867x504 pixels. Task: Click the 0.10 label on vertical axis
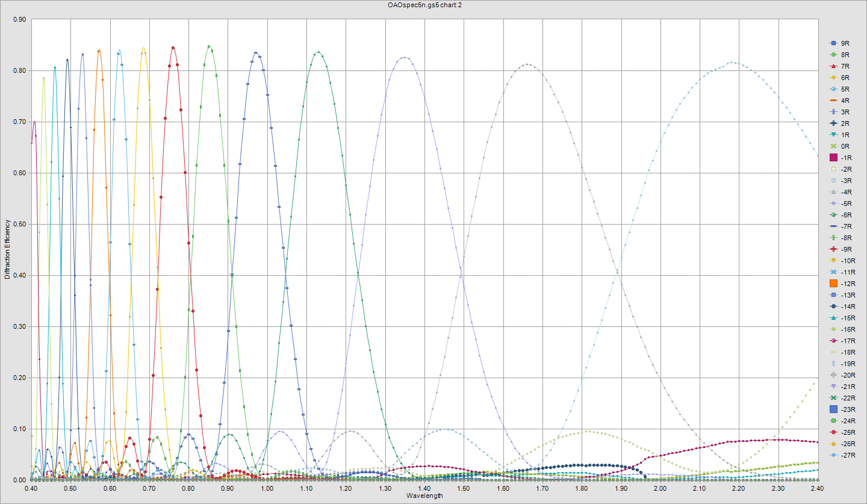click(19, 429)
